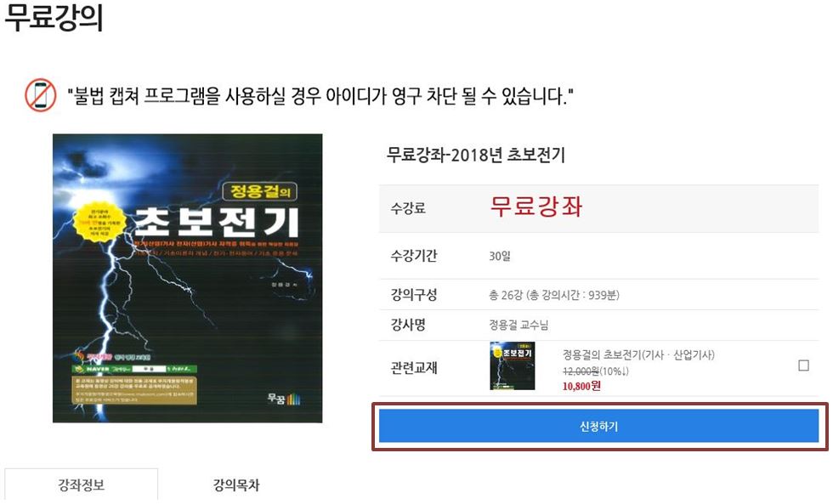Viewport: 833px width, 504px height.
Task: Click the red 무료강좌 fee text
Action: (x=536, y=207)
